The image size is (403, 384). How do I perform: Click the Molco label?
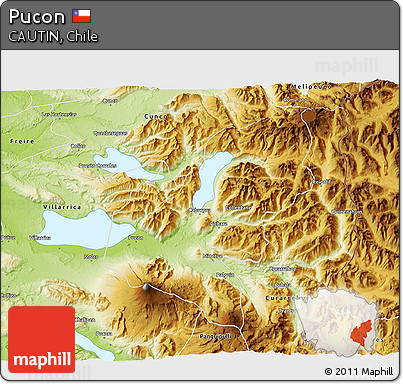91,257
